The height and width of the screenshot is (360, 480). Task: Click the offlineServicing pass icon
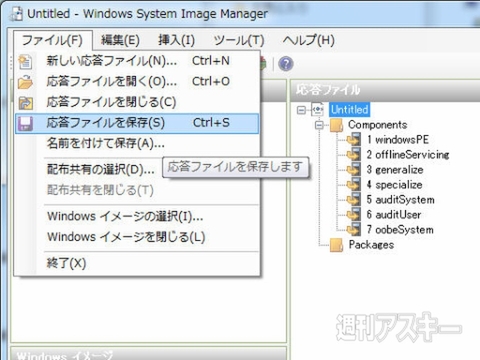(x=353, y=154)
